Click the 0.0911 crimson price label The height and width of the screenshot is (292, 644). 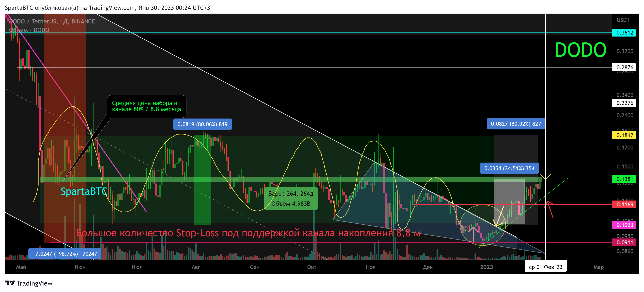pyautogui.click(x=624, y=243)
